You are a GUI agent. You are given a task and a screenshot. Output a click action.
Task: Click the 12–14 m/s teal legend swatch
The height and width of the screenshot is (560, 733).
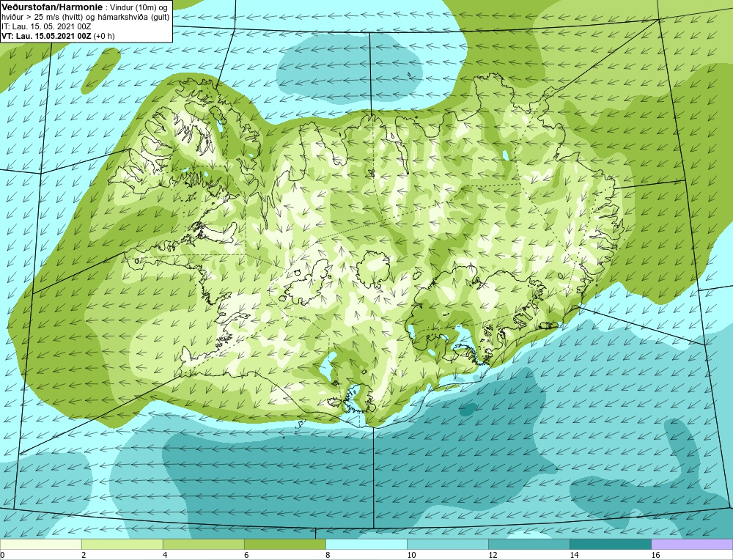point(528,544)
